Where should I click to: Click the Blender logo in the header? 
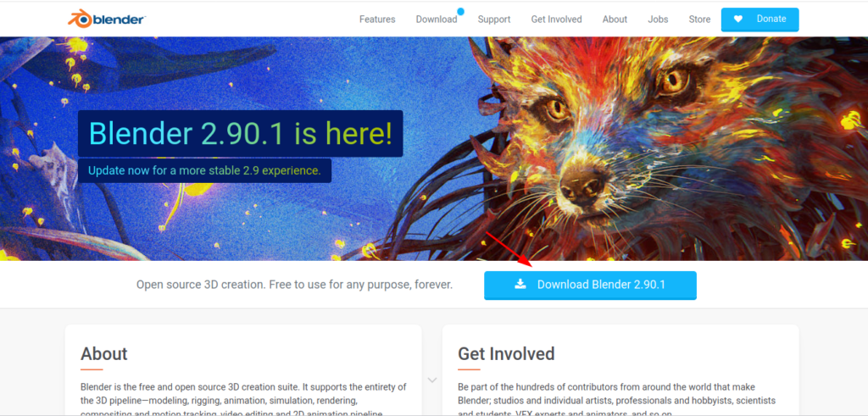tap(107, 19)
